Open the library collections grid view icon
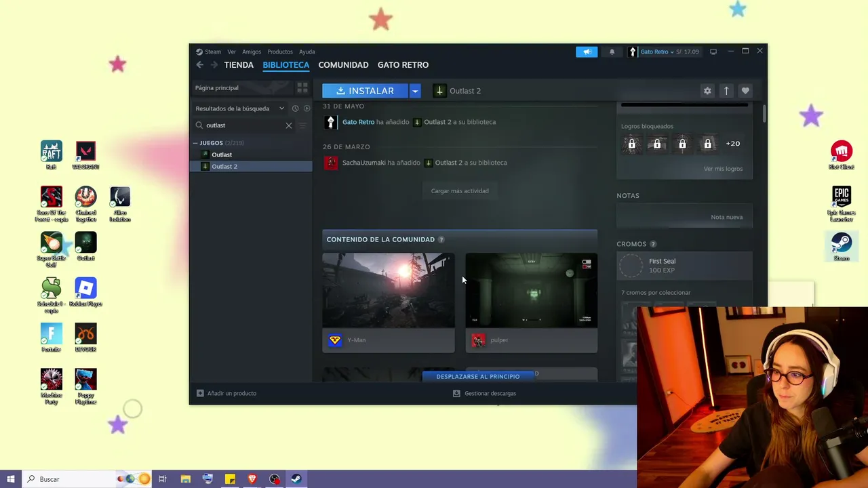 pyautogui.click(x=302, y=88)
